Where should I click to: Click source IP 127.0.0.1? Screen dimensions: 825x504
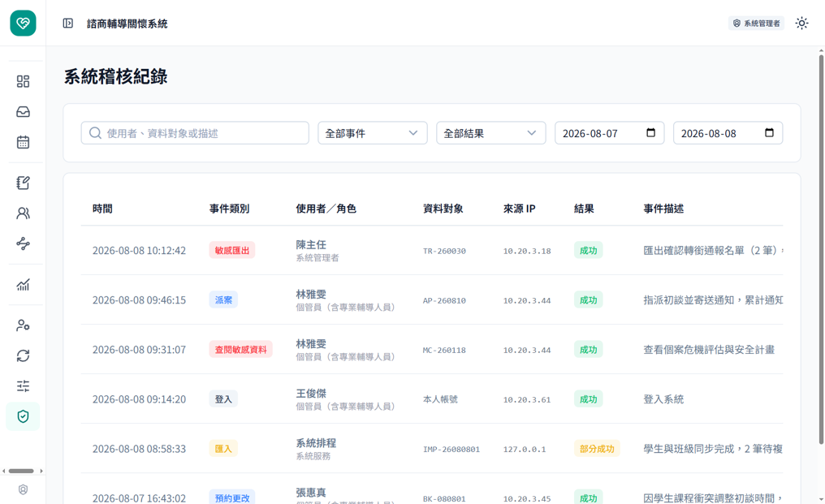pyautogui.click(x=525, y=450)
